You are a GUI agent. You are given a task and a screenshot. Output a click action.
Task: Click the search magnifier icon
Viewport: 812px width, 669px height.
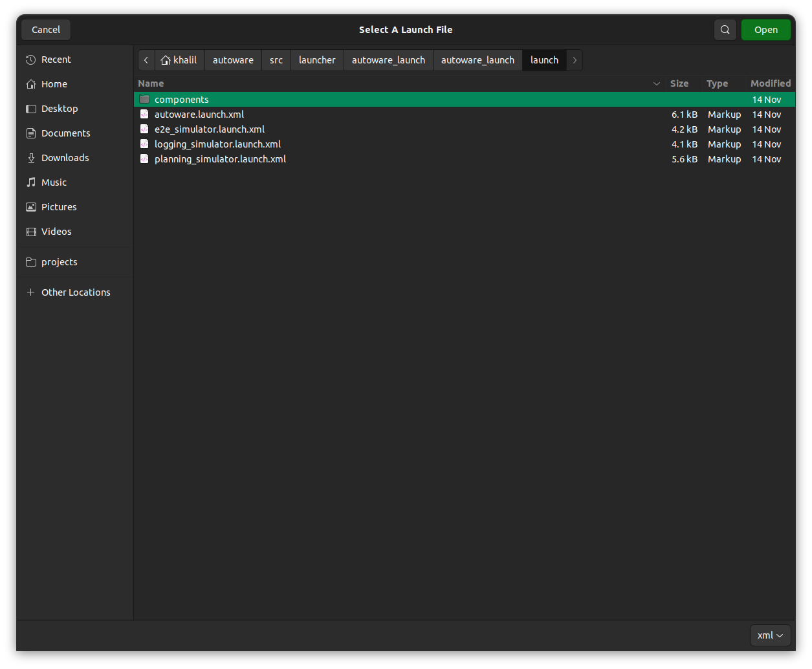[x=725, y=29]
